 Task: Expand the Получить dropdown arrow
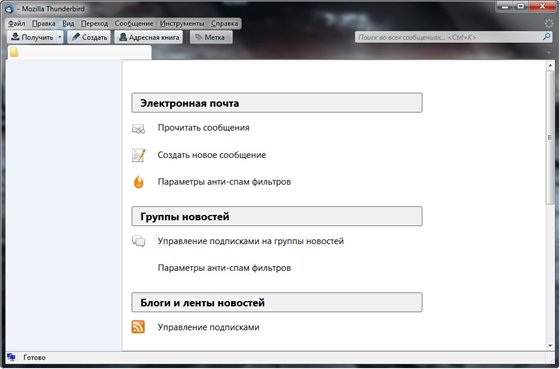coord(60,37)
